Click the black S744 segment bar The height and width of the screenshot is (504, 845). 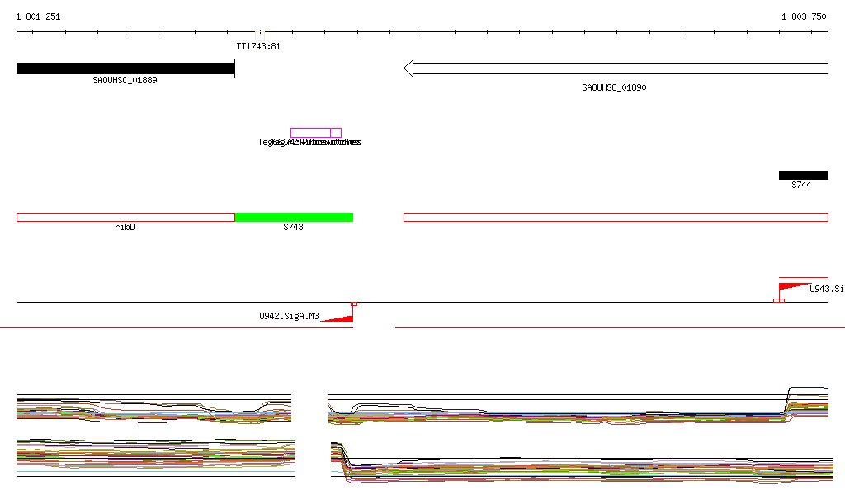[804, 175]
